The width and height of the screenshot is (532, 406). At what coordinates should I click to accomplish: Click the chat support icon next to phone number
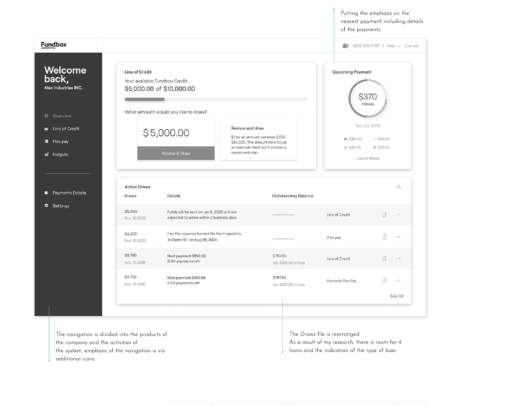point(345,46)
